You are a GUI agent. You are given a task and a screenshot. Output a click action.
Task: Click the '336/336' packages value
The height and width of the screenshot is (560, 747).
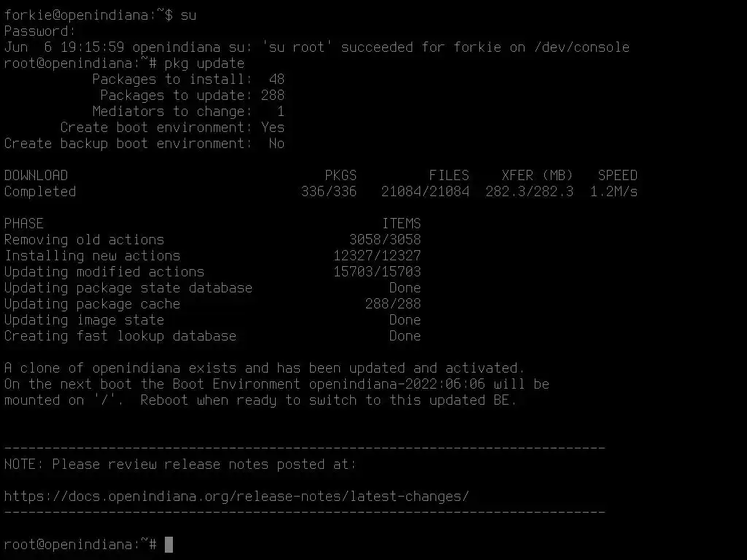[x=329, y=192]
